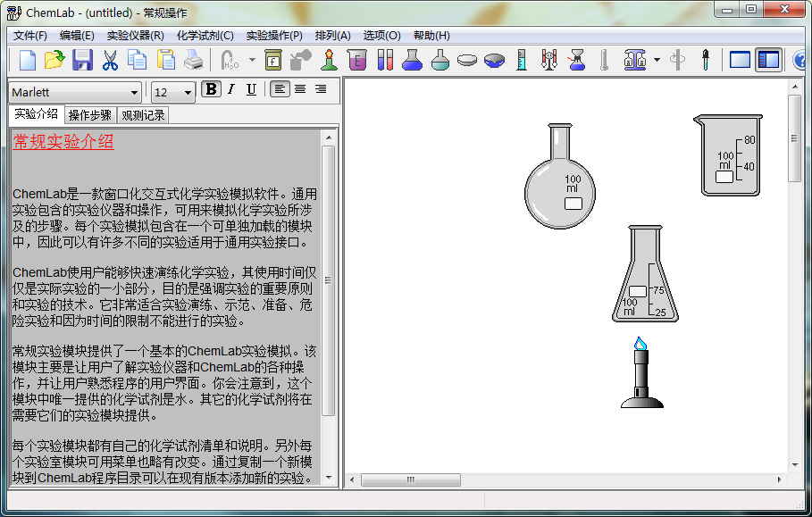Viewport: 812px width, 517px height.
Task: Select the 100 ml beaker on the bench
Action: [x=728, y=155]
